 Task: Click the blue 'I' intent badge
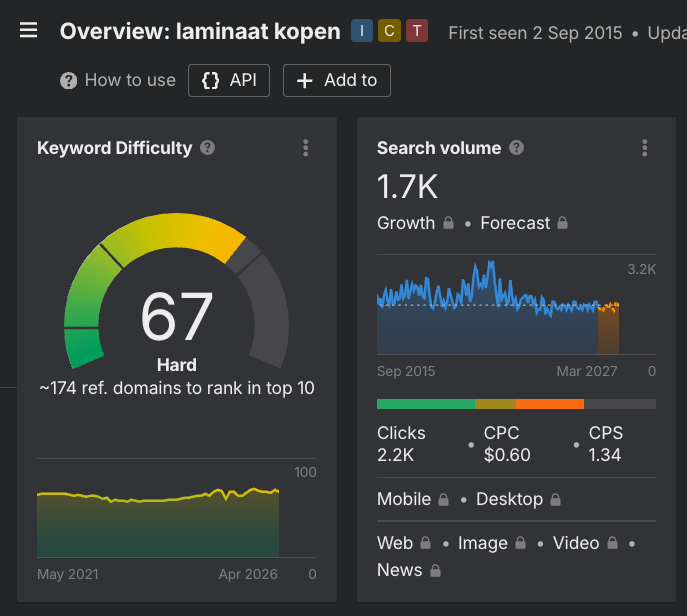click(x=361, y=31)
